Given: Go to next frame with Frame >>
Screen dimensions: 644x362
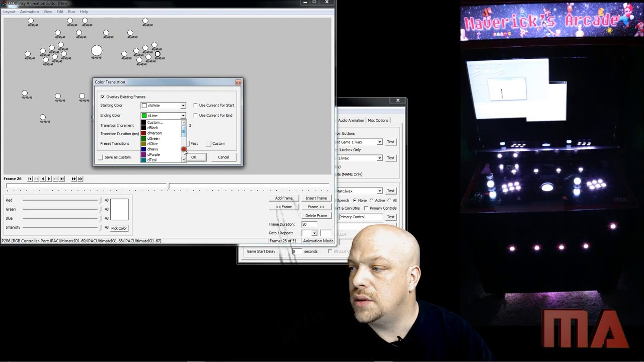Looking at the screenshot, I should 316,207.
